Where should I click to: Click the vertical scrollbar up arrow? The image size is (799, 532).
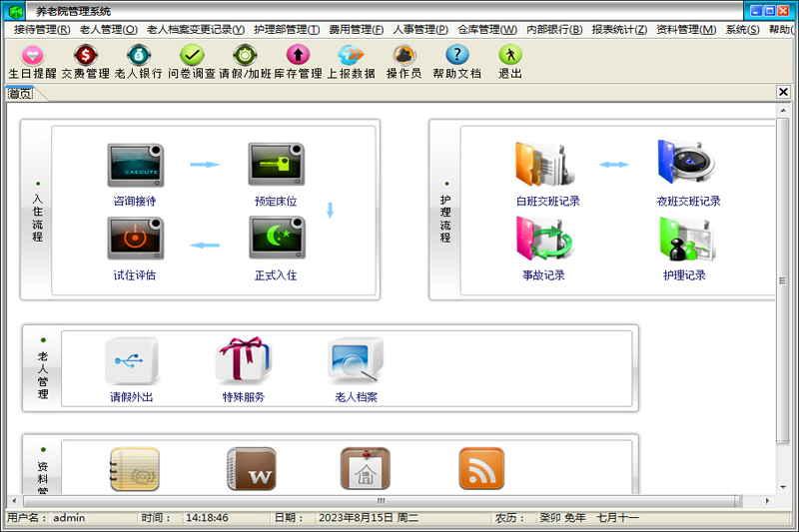pos(783,111)
